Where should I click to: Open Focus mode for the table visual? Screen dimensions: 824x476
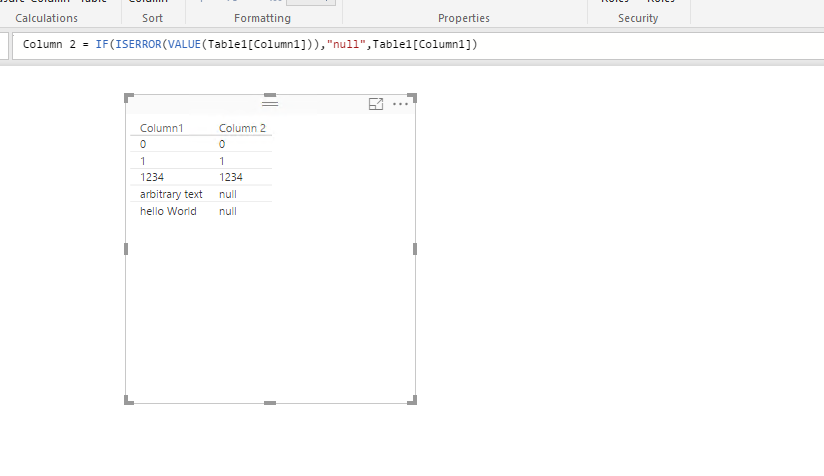point(376,104)
